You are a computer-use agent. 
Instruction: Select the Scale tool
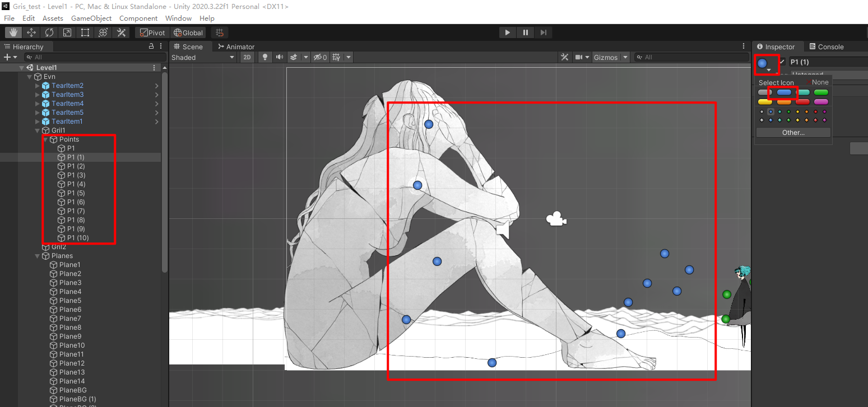[67, 32]
